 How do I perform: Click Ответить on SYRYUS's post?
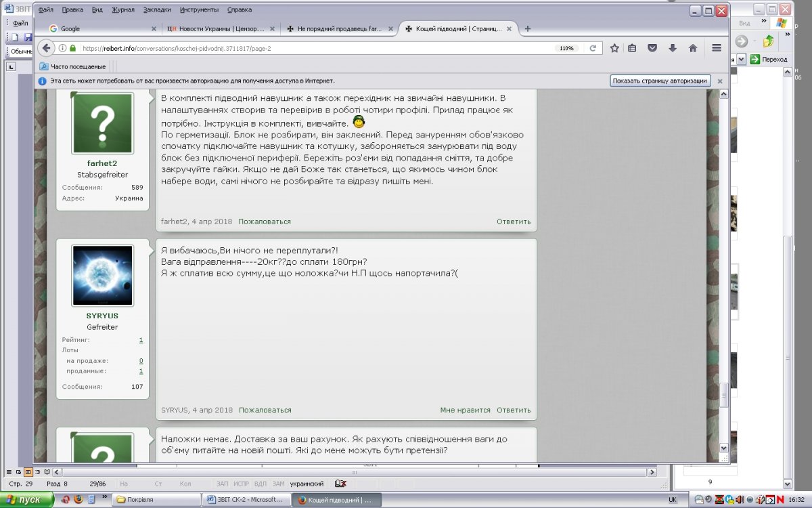coord(514,410)
